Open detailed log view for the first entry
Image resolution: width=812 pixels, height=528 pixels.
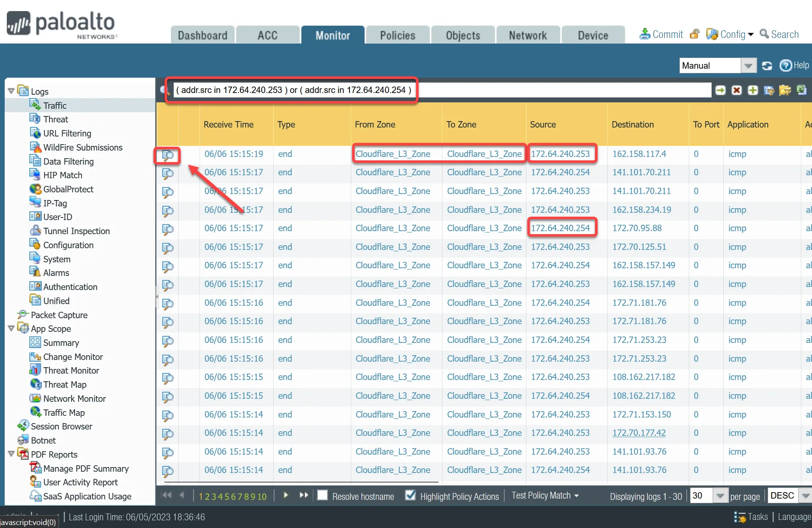pyautogui.click(x=167, y=156)
